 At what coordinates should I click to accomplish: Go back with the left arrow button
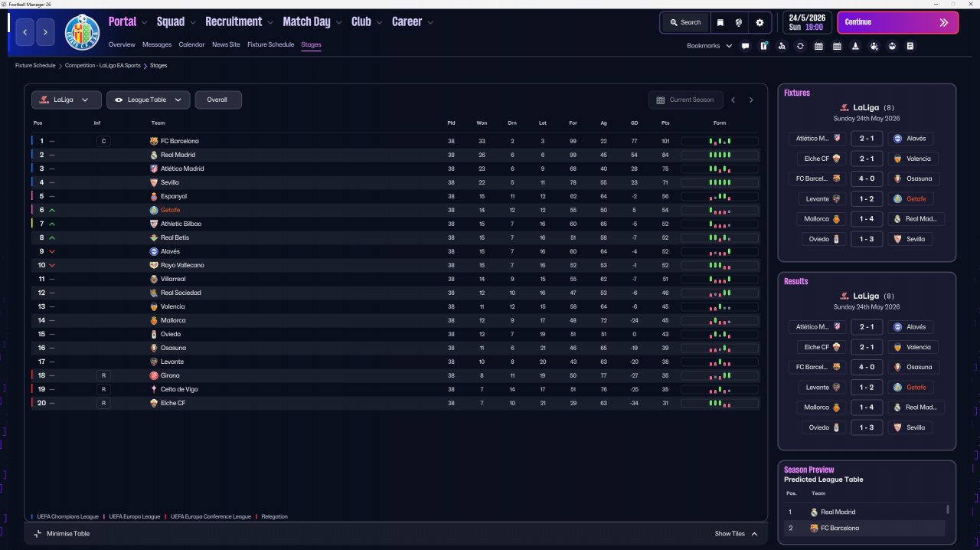[25, 32]
